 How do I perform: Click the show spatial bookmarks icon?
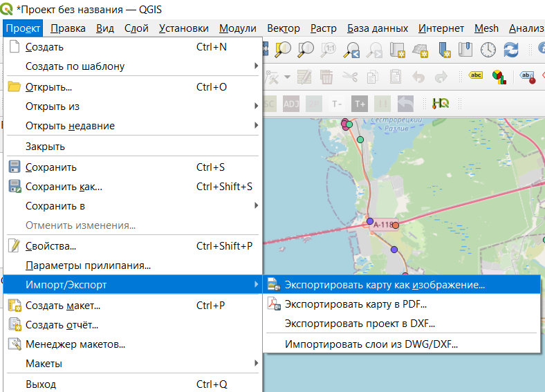[x=465, y=50]
